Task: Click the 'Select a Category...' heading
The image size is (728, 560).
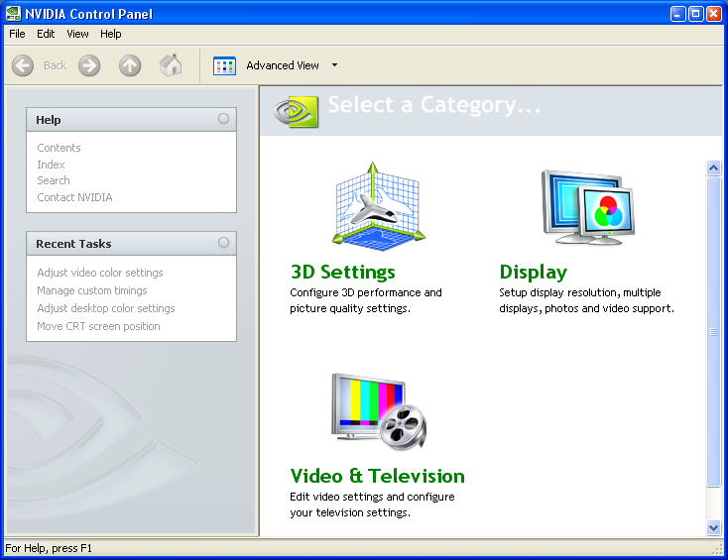Action: pyautogui.click(x=434, y=105)
